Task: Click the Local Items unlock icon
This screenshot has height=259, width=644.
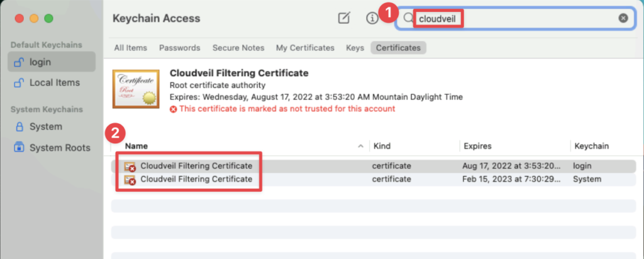Action: pos(19,82)
